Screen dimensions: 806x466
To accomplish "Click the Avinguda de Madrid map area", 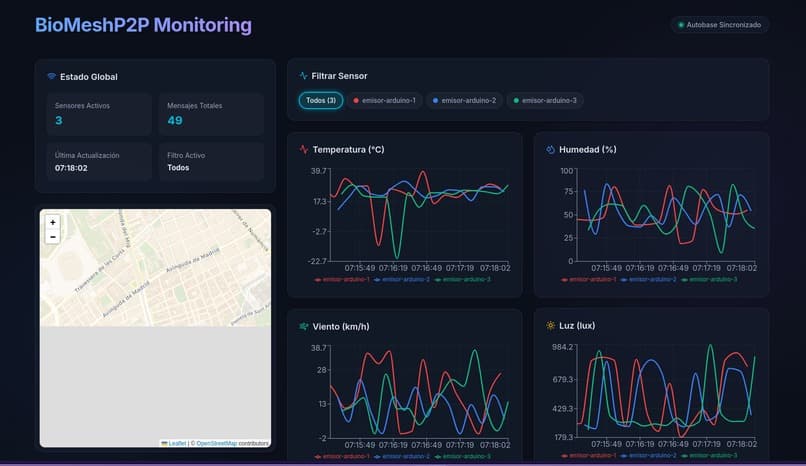I will pyautogui.click(x=193, y=259).
